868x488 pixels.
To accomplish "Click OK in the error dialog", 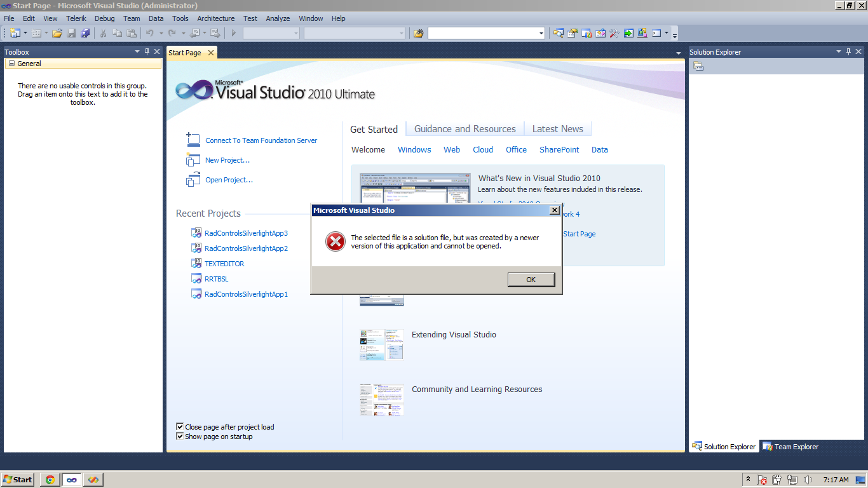I will 531,280.
